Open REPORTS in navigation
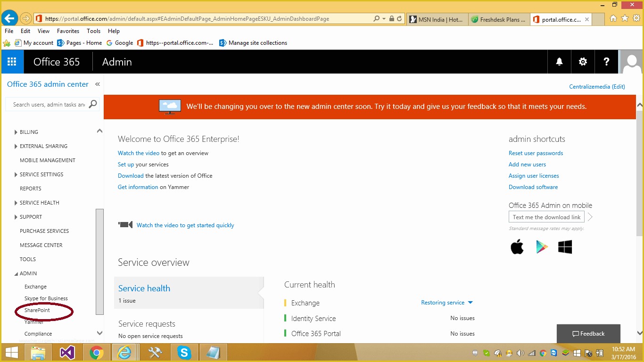This screenshot has height=362, width=644. pyautogui.click(x=31, y=189)
